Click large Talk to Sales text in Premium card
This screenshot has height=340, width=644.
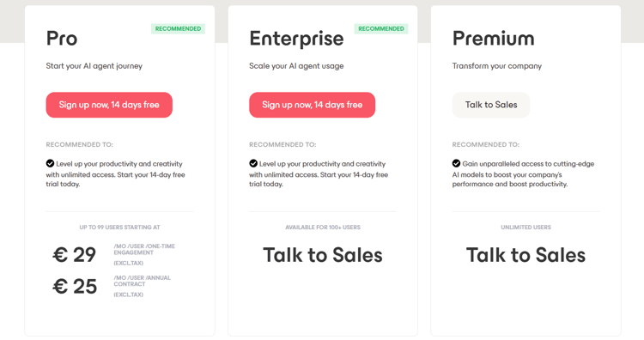526,255
